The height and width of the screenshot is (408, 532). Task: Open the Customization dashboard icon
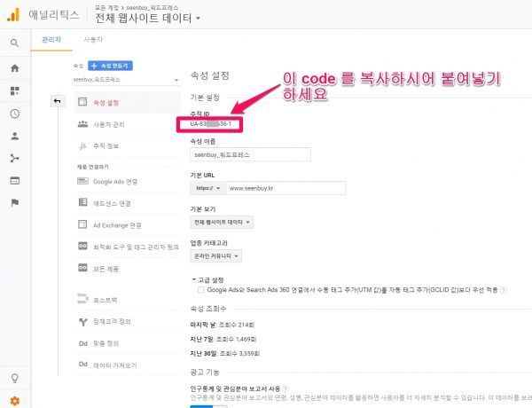pyautogui.click(x=14, y=90)
